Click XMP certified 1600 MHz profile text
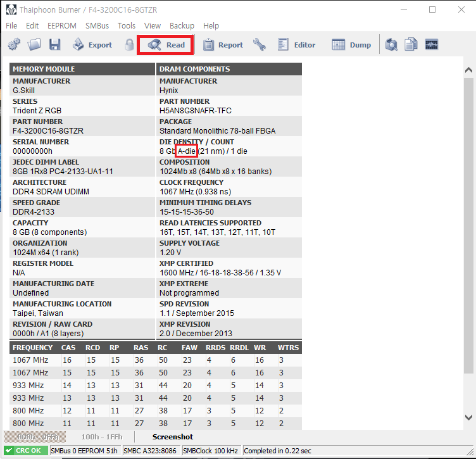 (x=220, y=273)
